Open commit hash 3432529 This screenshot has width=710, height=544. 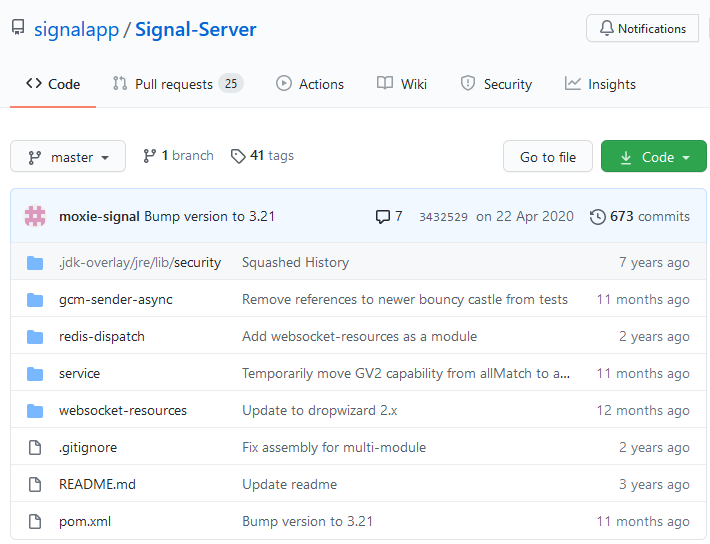[x=443, y=217]
